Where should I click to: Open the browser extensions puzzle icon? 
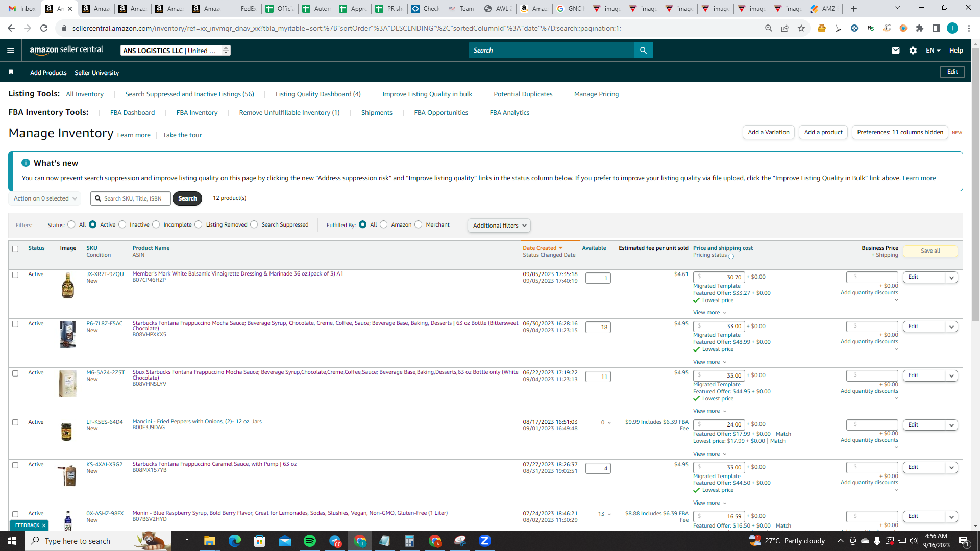tap(920, 28)
